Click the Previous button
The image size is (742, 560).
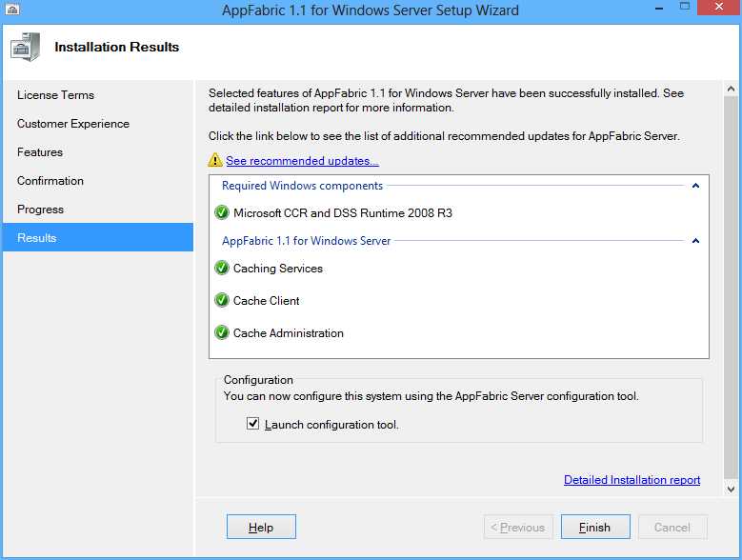[518, 527]
